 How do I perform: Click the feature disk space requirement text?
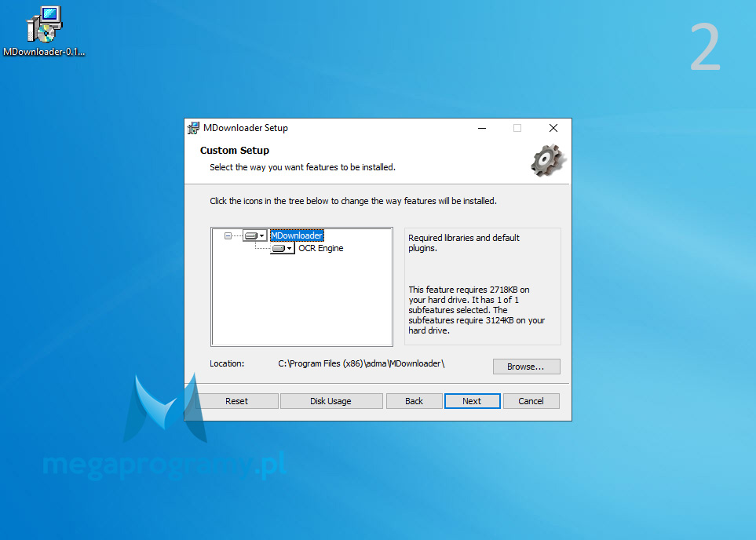[x=477, y=310]
